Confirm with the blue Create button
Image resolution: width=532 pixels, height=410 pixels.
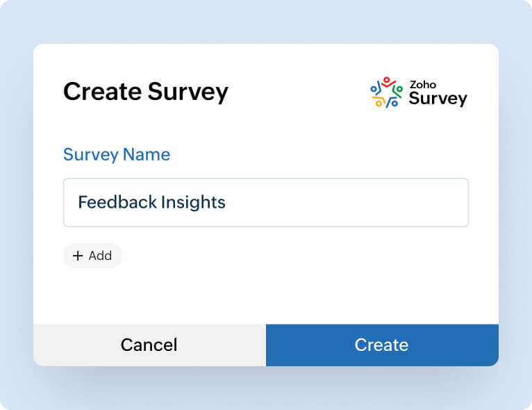tap(382, 345)
